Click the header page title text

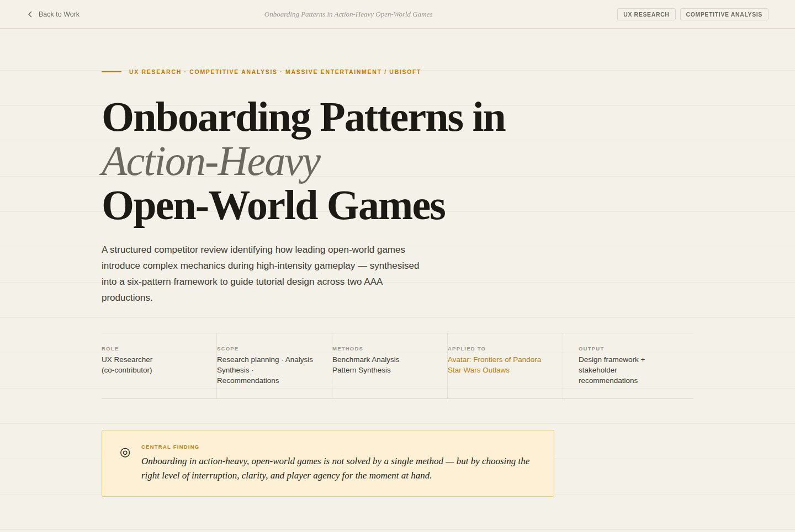click(x=348, y=14)
